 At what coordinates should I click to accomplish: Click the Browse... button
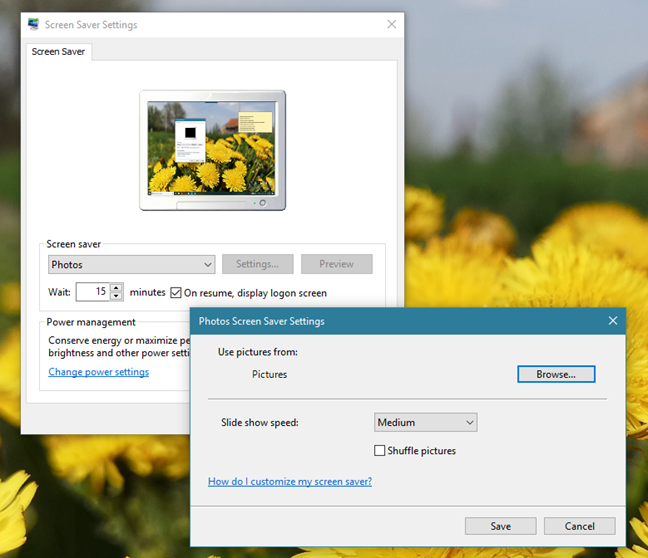(556, 374)
